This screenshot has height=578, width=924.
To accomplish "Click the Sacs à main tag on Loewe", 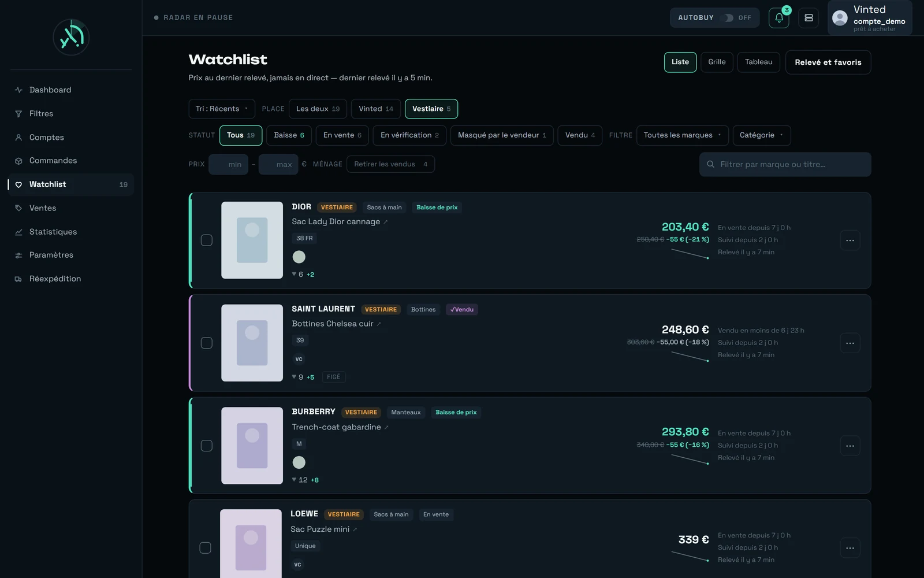I will (391, 514).
